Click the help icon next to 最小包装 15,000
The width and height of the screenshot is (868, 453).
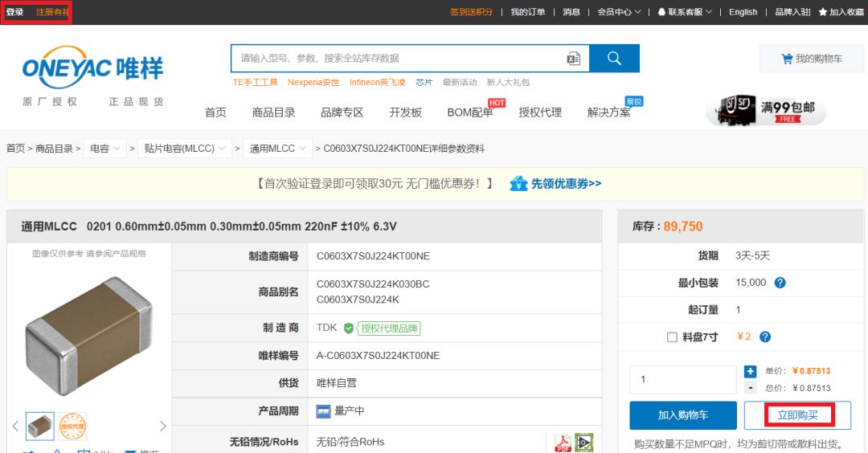(x=780, y=283)
